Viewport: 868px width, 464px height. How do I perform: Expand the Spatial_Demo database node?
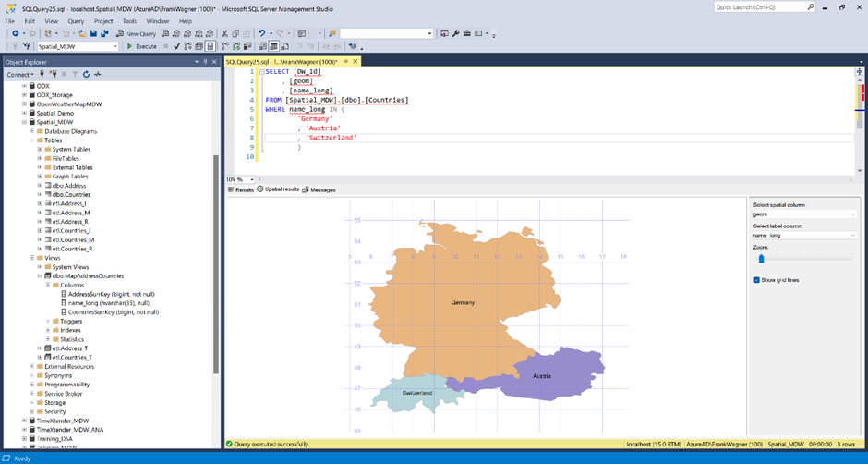tap(24, 113)
